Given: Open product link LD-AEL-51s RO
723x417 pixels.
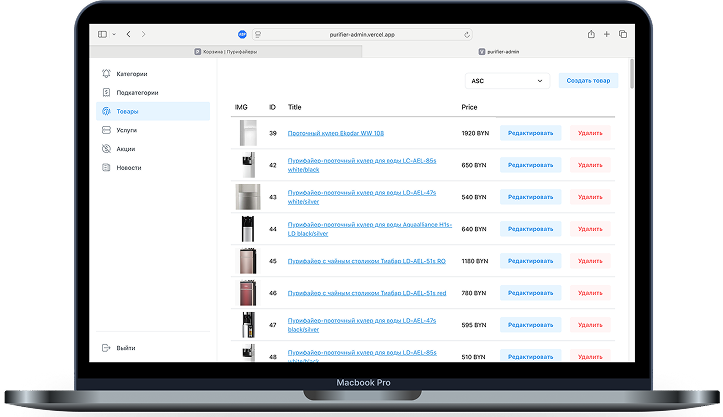Looking at the screenshot, I should pyautogui.click(x=367, y=261).
